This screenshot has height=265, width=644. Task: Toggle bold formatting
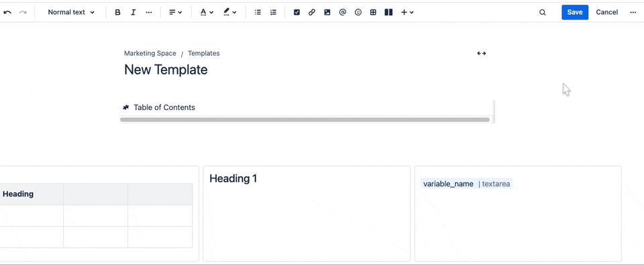[117, 12]
